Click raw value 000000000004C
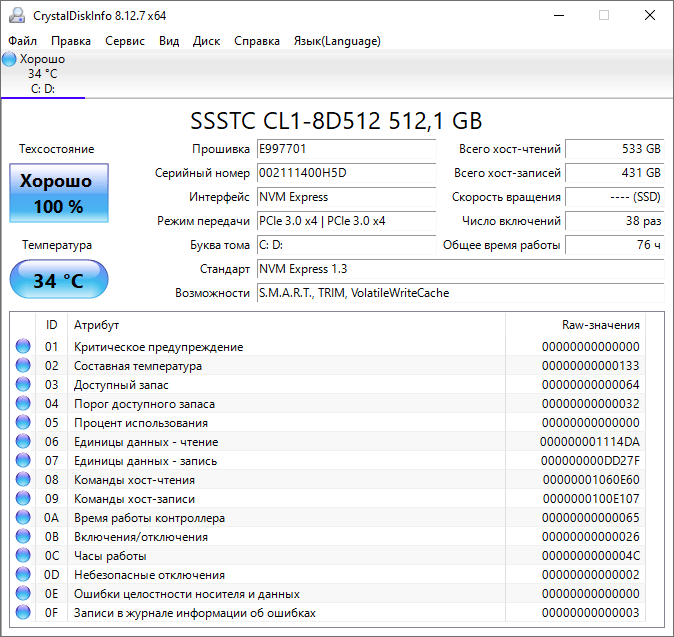Image resolution: width=674 pixels, height=637 pixels. click(x=591, y=556)
